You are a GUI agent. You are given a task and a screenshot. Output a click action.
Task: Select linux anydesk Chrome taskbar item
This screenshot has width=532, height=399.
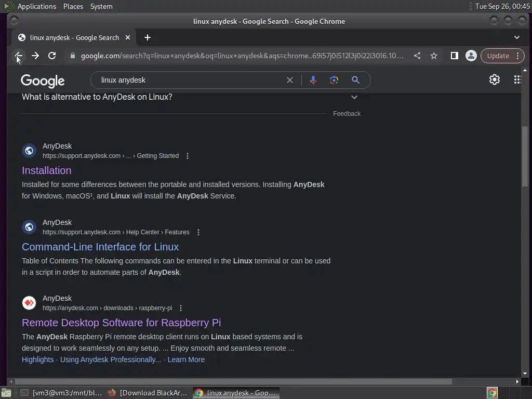click(x=236, y=393)
